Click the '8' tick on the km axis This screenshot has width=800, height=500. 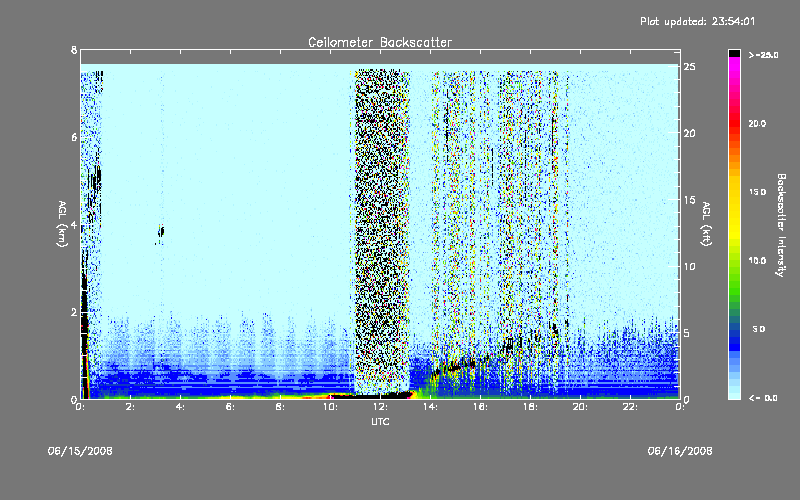[74, 50]
